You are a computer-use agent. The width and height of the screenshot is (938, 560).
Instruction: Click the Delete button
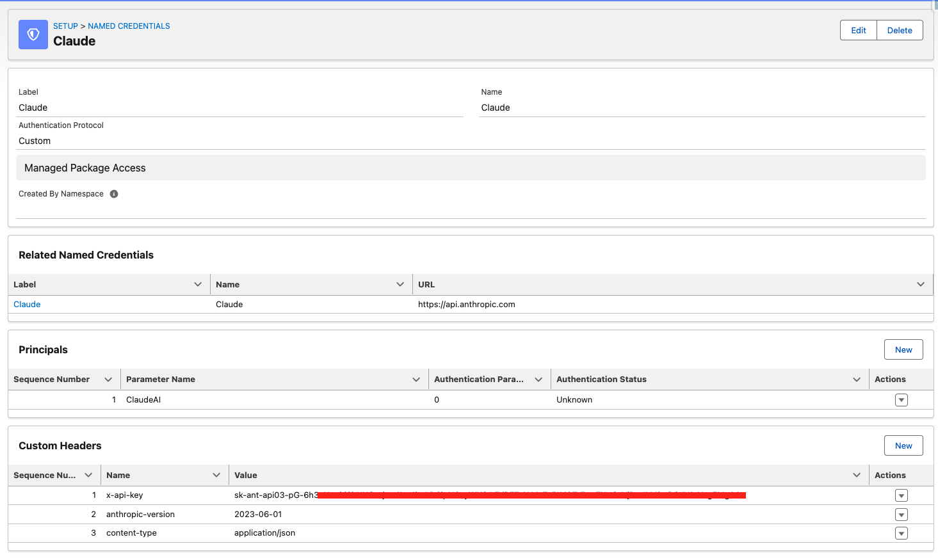pos(900,30)
